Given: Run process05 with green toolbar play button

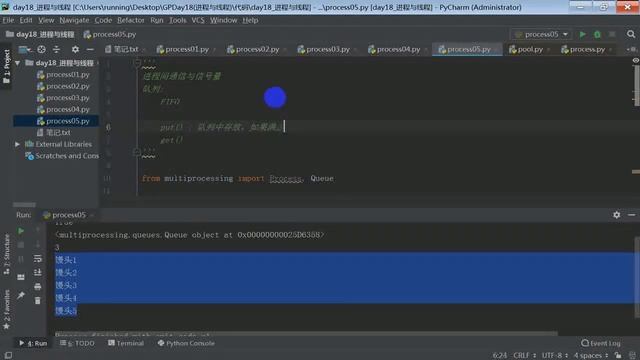Looking at the screenshot, I should 582,34.
